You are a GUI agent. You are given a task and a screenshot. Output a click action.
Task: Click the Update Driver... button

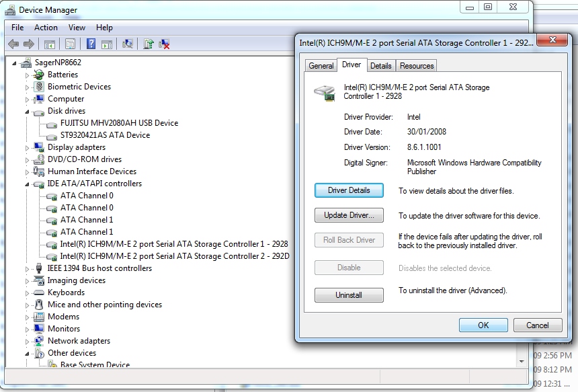(349, 215)
